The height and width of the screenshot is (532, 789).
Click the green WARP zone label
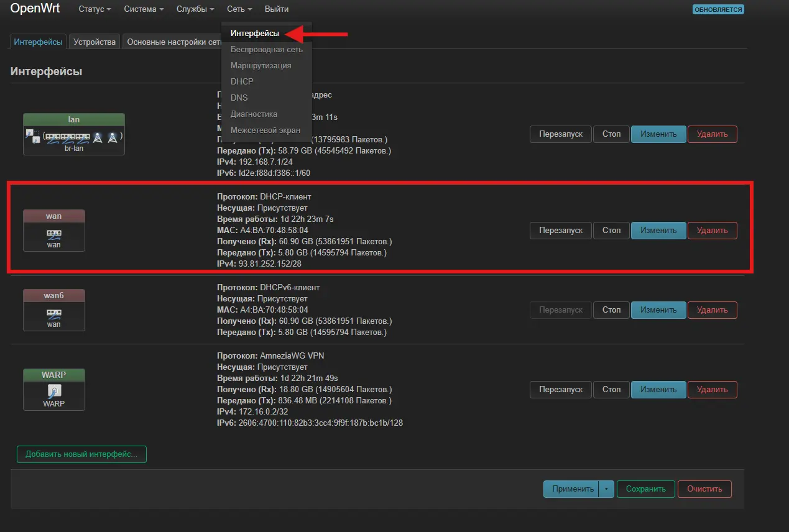point(54,375)
